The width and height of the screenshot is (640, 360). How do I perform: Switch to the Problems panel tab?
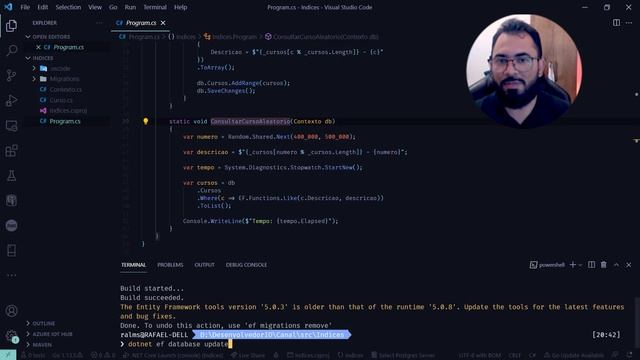(170, 265)
